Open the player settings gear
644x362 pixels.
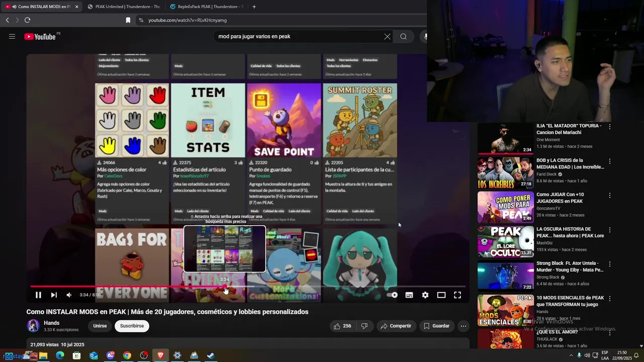pos(425,295)
